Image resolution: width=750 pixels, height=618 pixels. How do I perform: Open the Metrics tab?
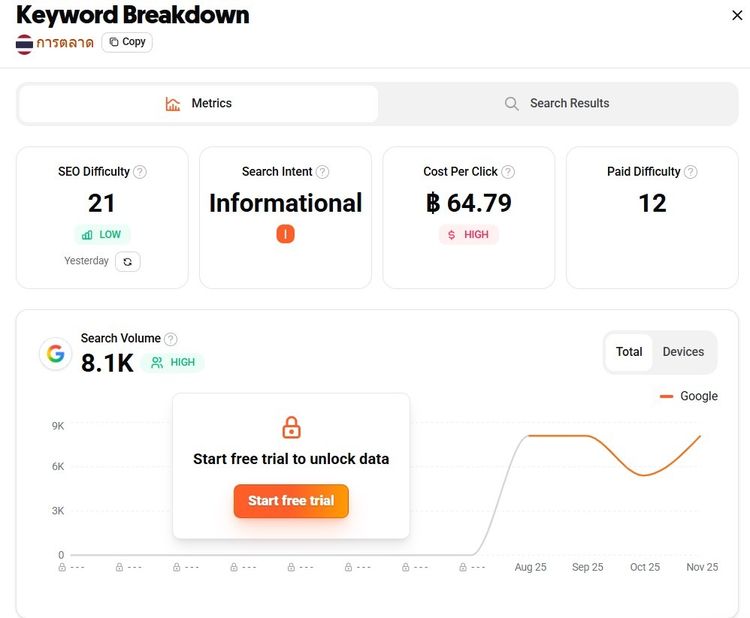[198, 104]
